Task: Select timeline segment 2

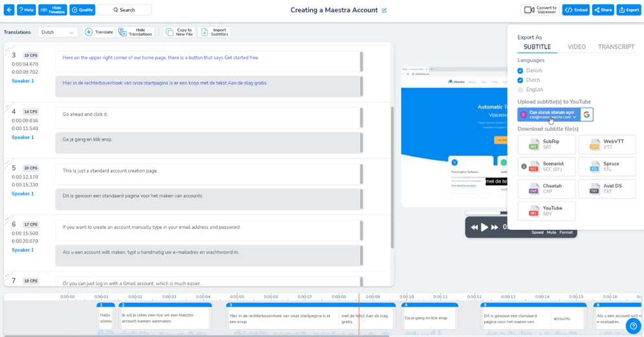Action: [165, 316]
